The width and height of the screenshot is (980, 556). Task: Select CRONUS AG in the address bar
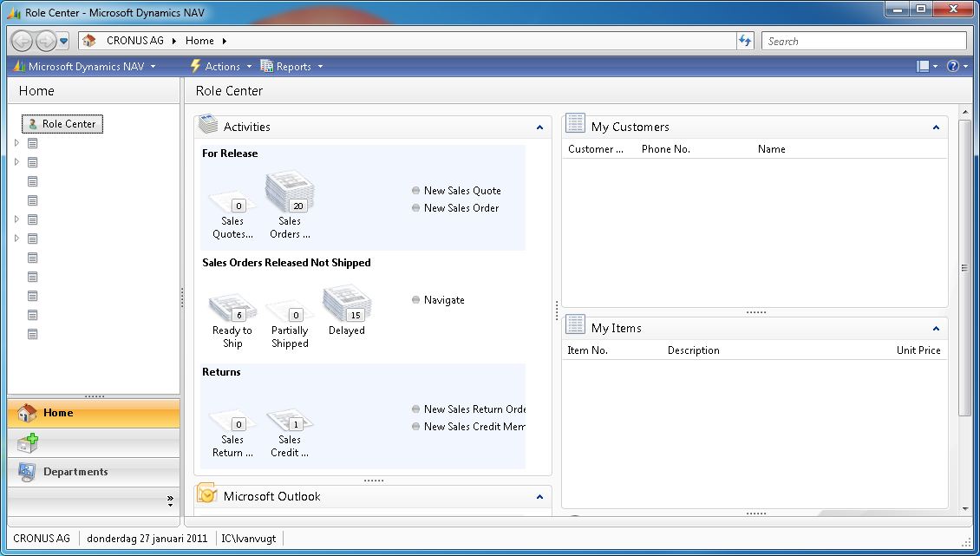coord(135,41)
